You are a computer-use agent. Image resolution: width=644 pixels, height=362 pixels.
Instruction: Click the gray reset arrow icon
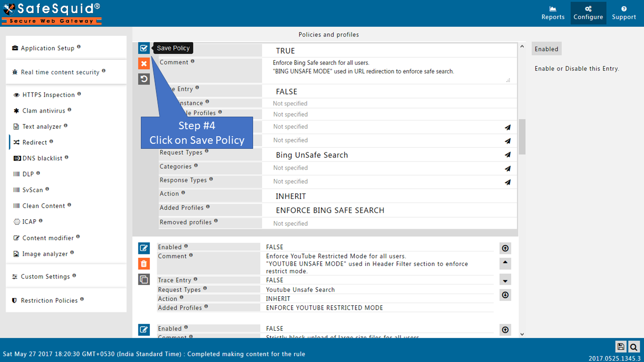(144, 79)
